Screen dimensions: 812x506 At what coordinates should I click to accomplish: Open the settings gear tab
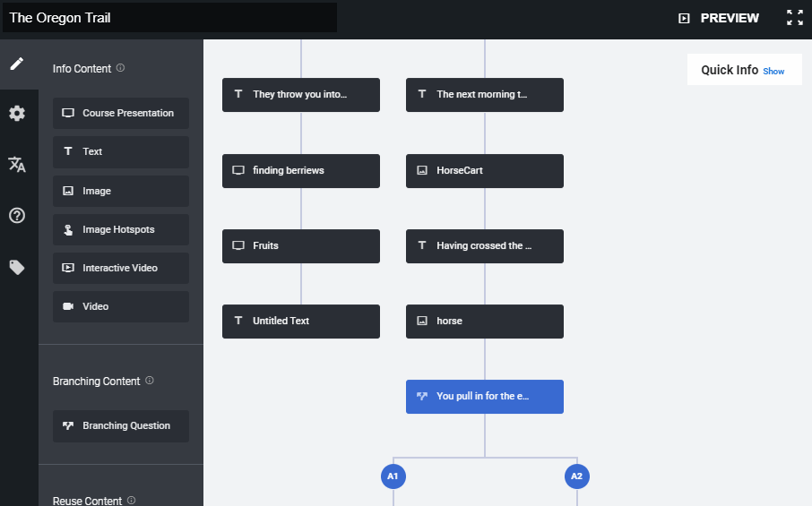[17, 114]
